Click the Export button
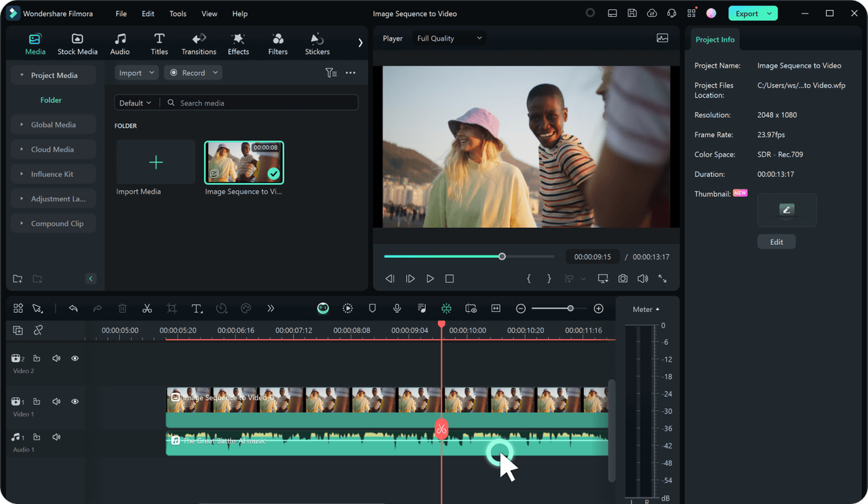This screenshot has height=504, width=868. (747, 14)
